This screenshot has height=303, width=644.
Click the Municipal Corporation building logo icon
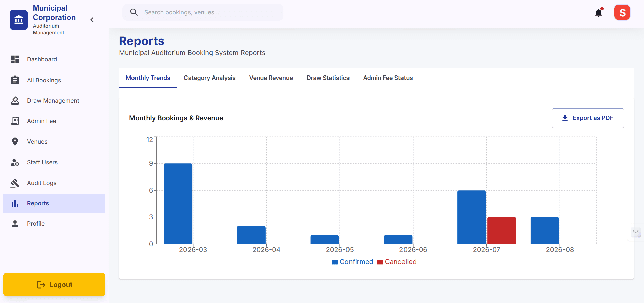pyautogui.click(x=19, y=20)
